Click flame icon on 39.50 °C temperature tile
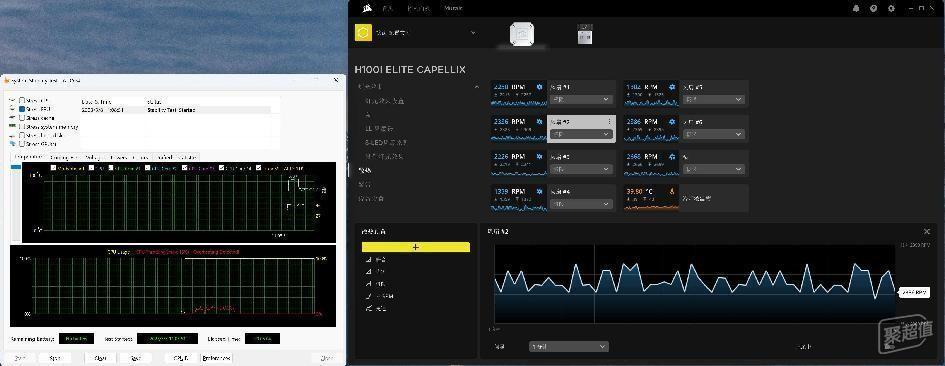Viewport: 945px width, 366px height. click(672, 191)
